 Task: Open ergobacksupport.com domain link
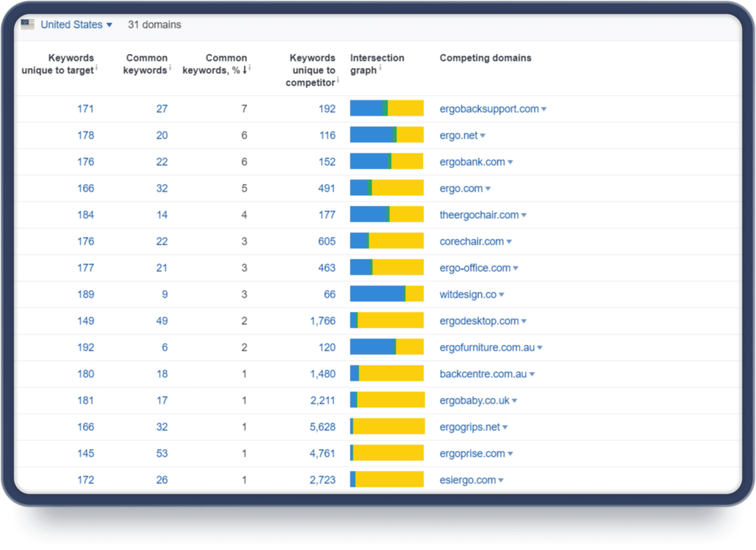coord(489,109)
